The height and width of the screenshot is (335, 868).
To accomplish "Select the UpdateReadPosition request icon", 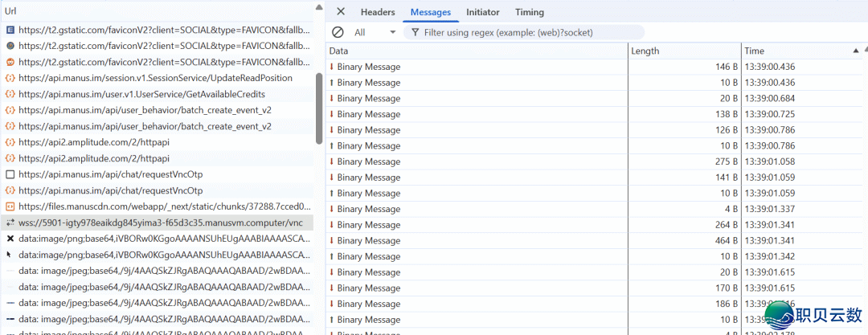I will coord(10,78).
